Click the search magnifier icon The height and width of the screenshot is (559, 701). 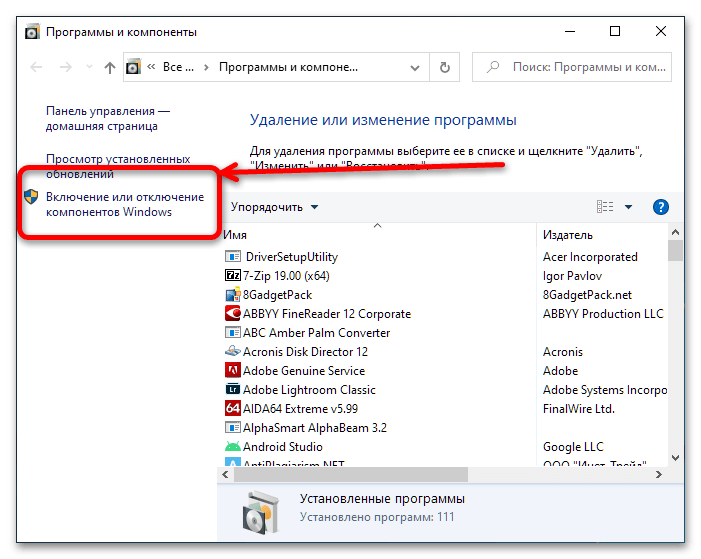[493, 67]
